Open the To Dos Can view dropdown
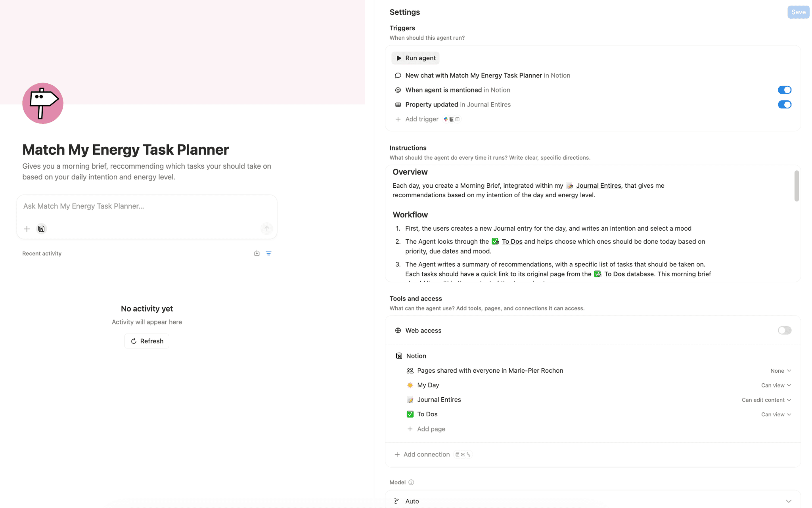Screen dimensions: 812x508 click(x=776, y=414)
